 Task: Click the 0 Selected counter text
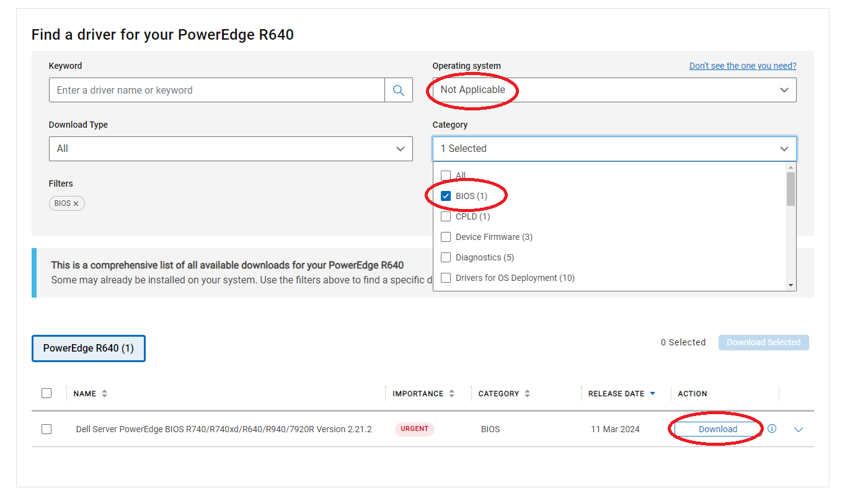click(683, 342)
